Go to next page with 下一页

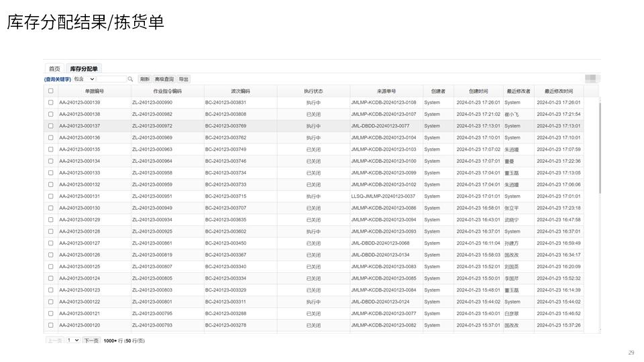point(91,341)
